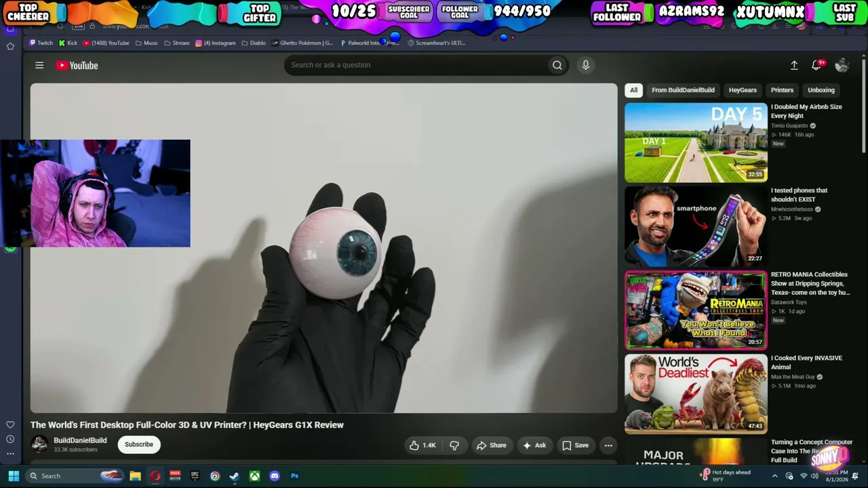Image resolution: width=868 pixels, height=488 pixels.
Task: Click the Windows taskbar Search box
Action: coord(75,476)
